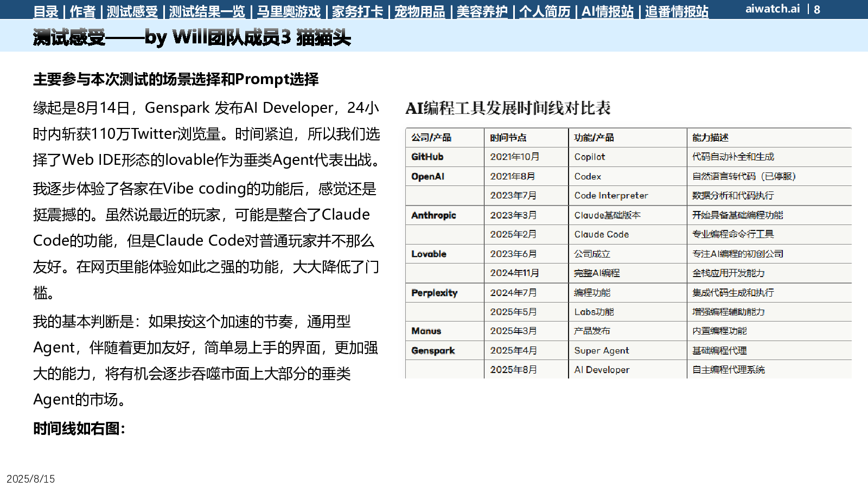Click the heading 主要参与本次测试的场景选择和Prompt选择
The height and width of the screenshot is (488, 868).
click(176, 79)
